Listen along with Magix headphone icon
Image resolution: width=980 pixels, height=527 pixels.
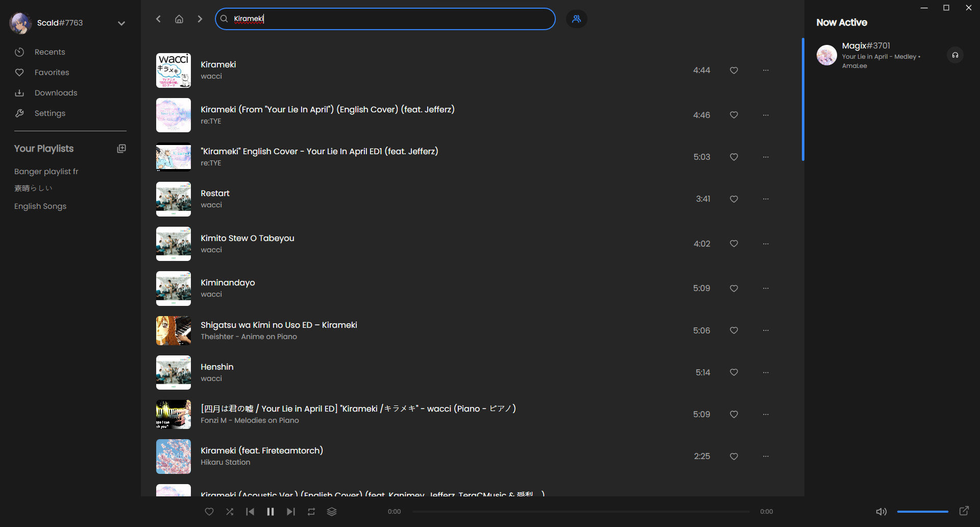pos(955,55)
